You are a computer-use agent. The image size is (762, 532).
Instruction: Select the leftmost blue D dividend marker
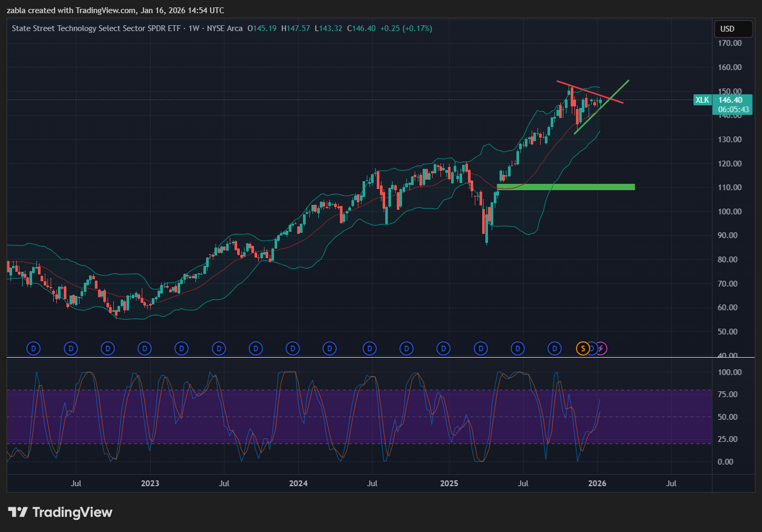(x=33, y=348)
